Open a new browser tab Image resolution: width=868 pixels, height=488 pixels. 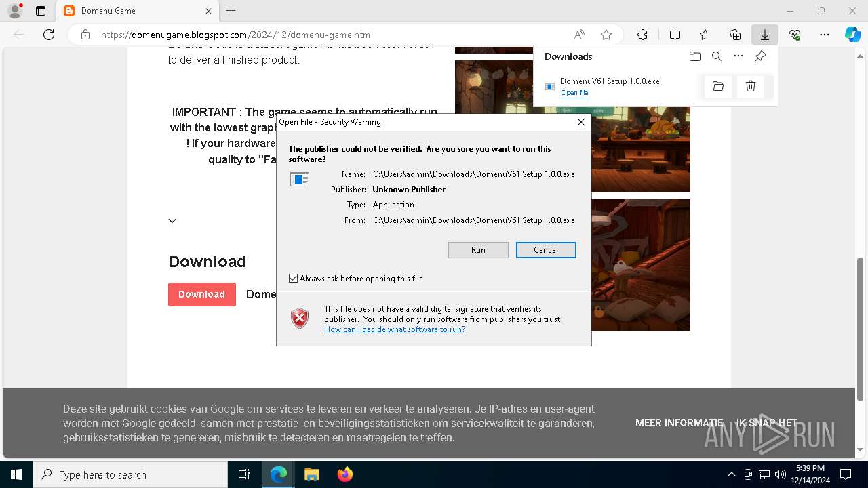[231, 11]
